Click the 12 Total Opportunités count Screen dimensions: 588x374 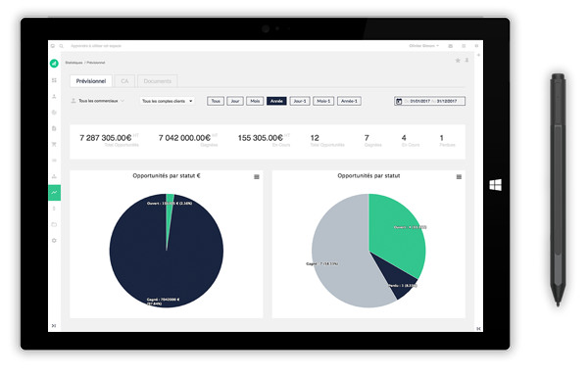tap(315, 138)
